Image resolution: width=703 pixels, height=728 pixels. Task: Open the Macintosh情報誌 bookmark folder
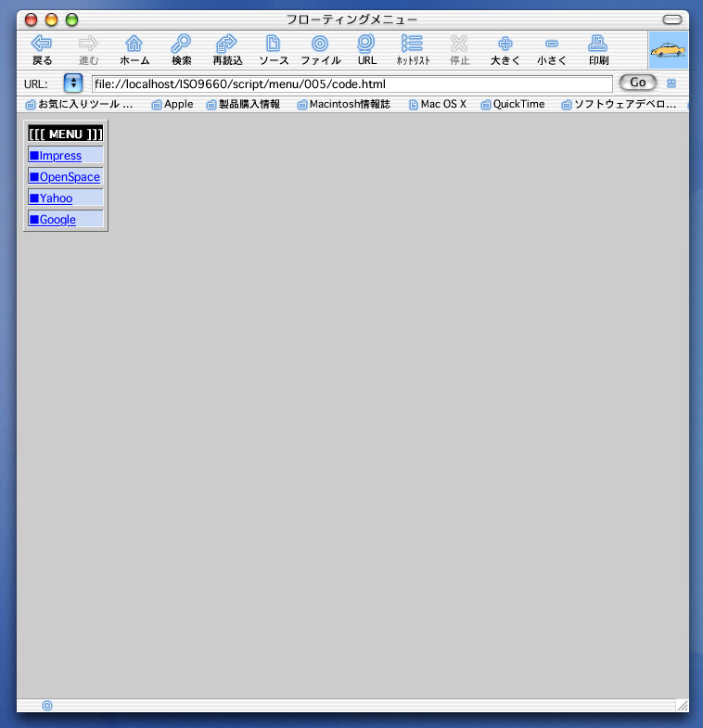tap(343, 105)
